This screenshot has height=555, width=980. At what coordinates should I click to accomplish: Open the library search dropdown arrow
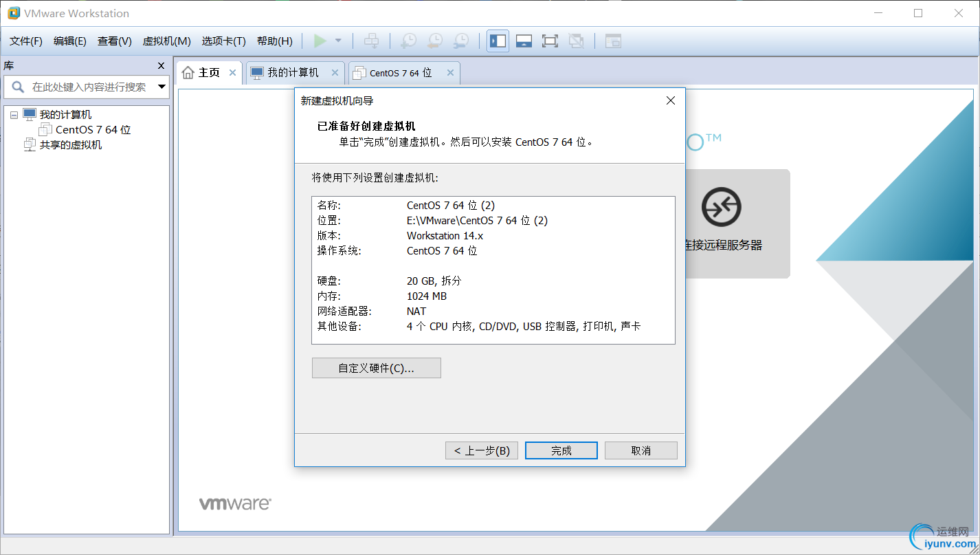(x=162, y=87)
